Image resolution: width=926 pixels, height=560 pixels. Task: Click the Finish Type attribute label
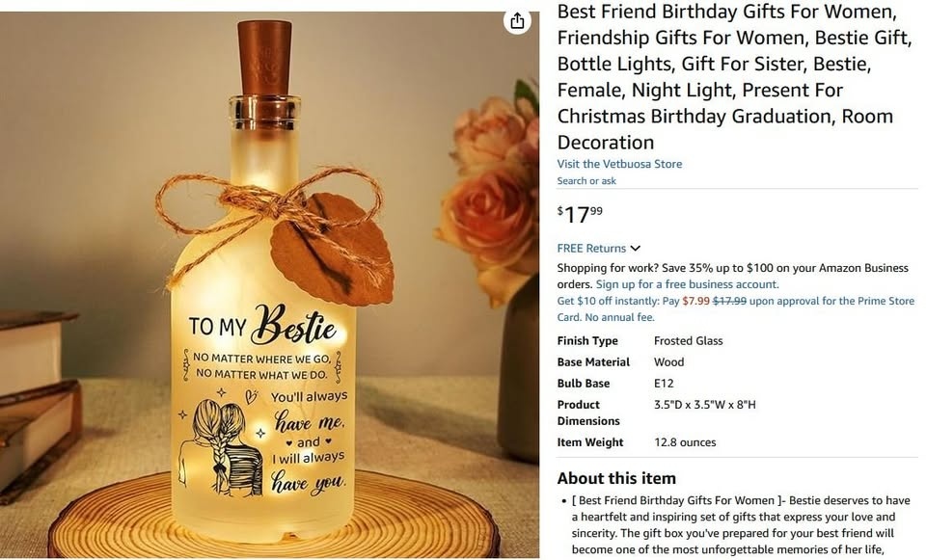point(587,341)
